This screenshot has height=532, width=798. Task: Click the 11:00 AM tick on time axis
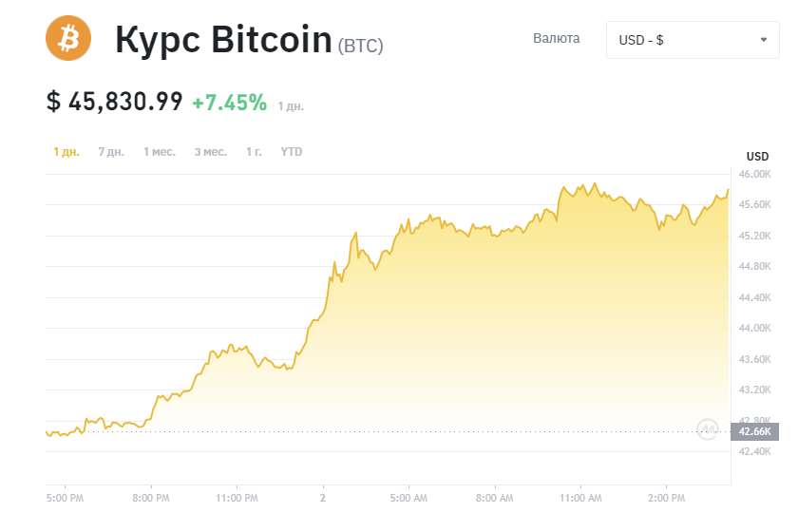(x=580, y=498)
